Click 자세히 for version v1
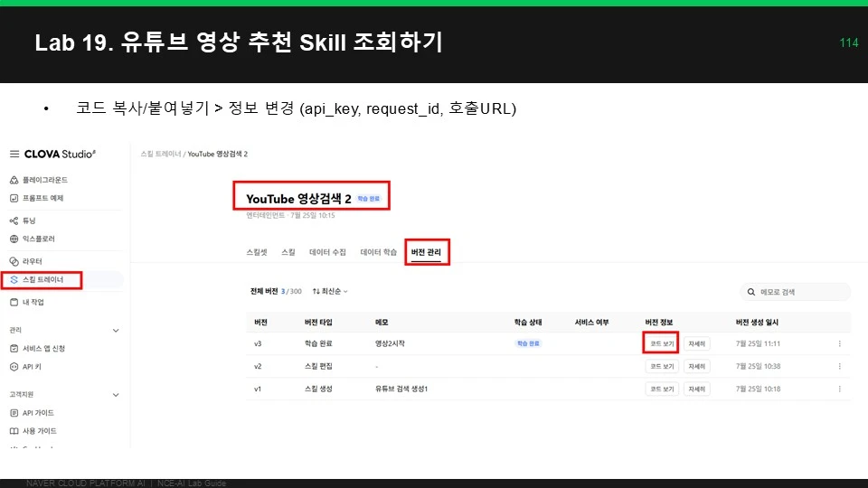868x488 pixels. click(x=696, y=389)
